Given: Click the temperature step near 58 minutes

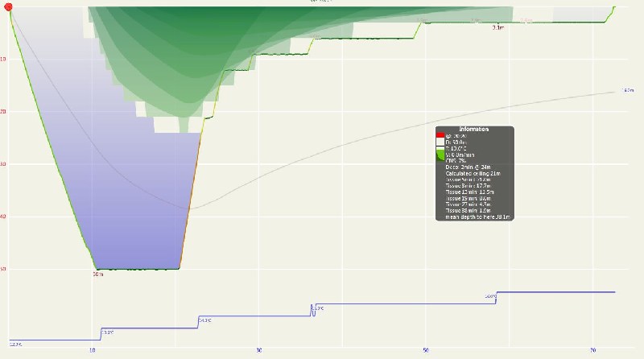Looking at the screenshot, I should coord(497,296).
